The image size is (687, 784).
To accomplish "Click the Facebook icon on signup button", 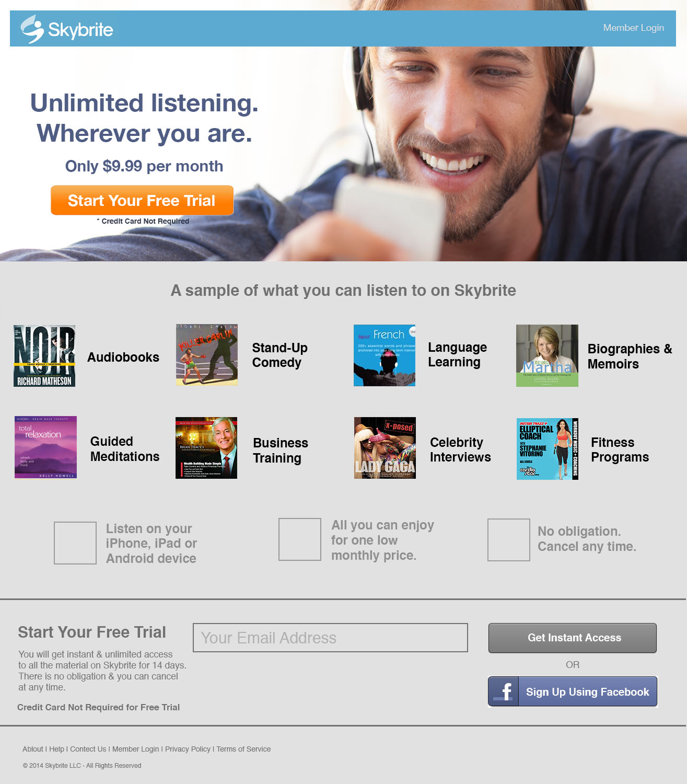I will (504, 691).
